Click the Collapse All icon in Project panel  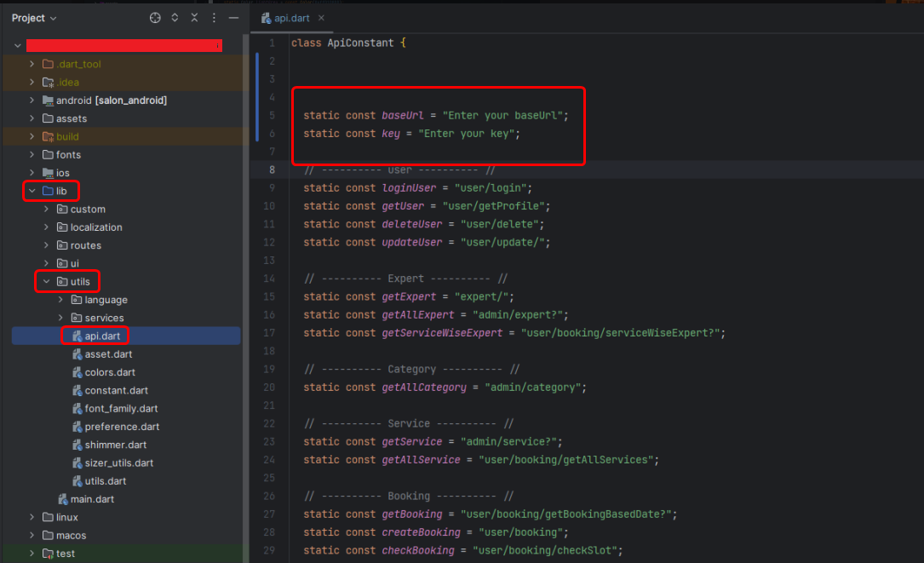pos(194,18)
